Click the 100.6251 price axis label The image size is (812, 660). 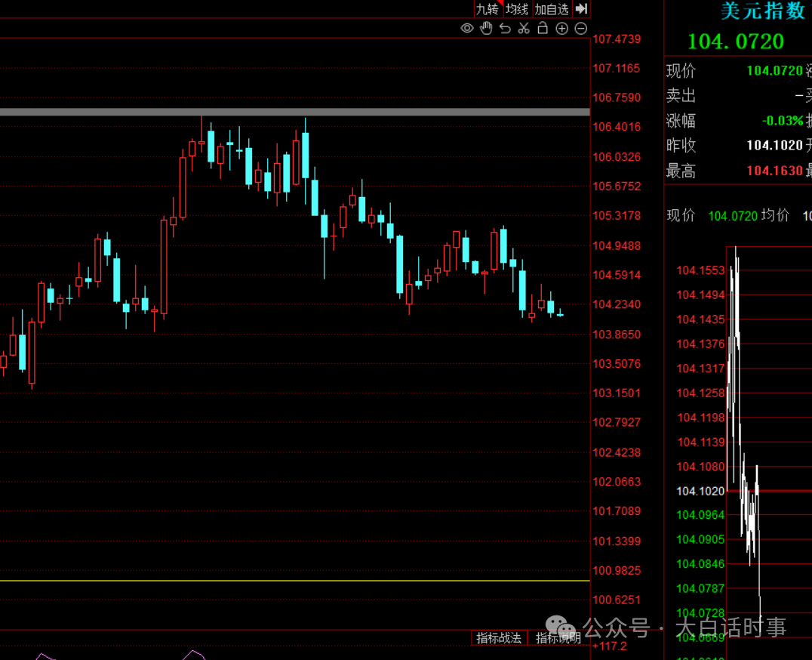(x=617, y=600)
